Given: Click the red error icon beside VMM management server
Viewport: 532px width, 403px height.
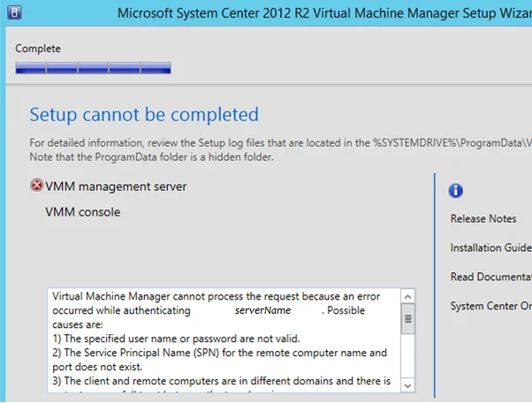Looking at the screenshot, I should tap(36, 186).
